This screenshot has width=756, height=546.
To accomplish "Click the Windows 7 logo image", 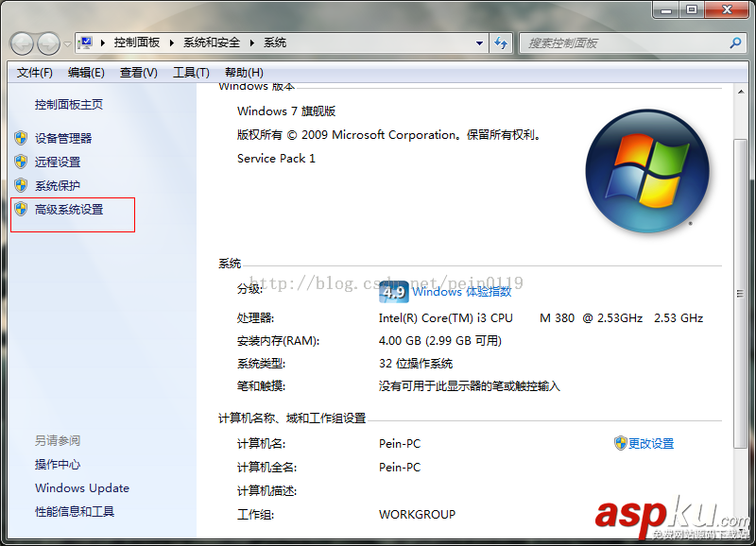I will point(647,171).
